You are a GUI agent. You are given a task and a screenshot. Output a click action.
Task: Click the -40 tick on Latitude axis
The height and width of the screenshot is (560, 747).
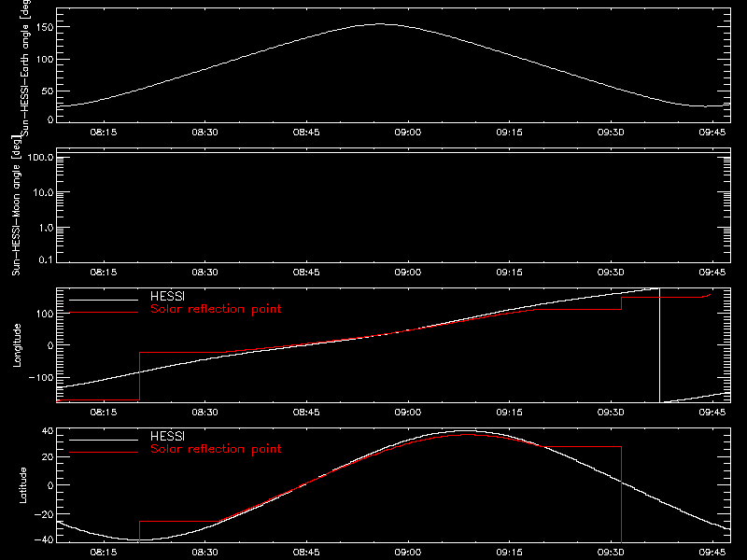point(44,539)
